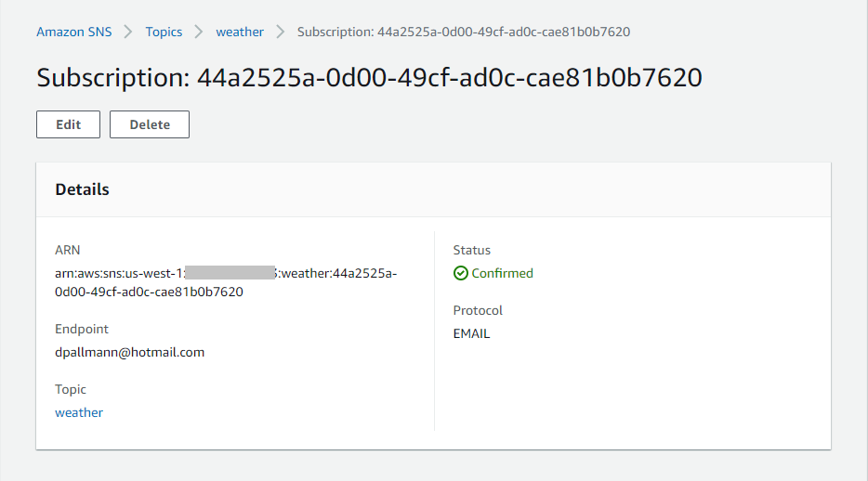Viewport: 868px width, 481px height.
Task: Click the Edit button
Action: coord(68,124)
